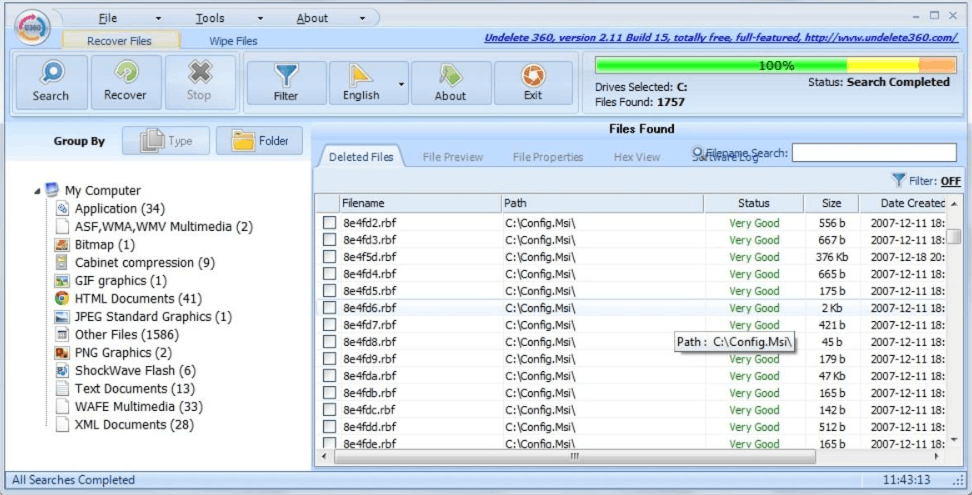972x495 pixels.
Task: Open the English language dropdown arrow
Action: (x=401, y=84)
